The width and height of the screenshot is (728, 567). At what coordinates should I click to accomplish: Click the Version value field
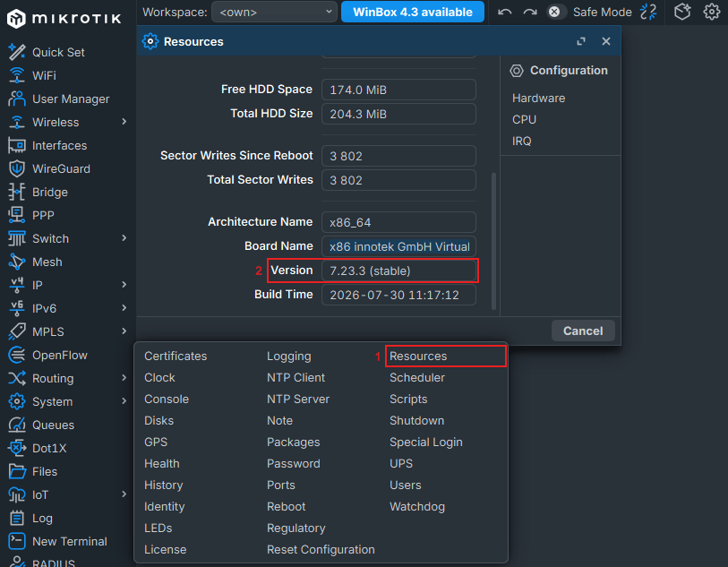(x=398, y=271)
